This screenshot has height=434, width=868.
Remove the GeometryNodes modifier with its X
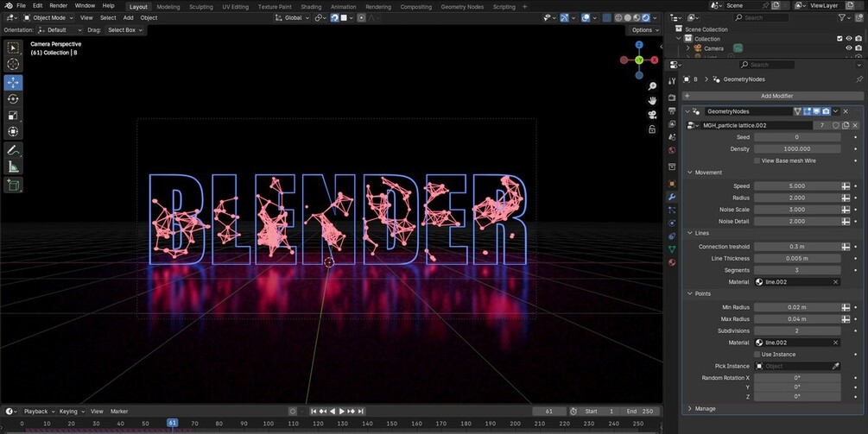pos(846,111)
